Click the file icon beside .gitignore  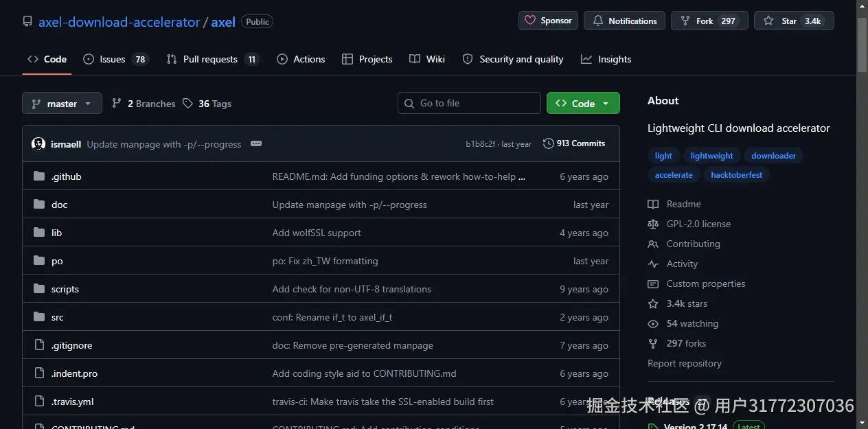39,345
